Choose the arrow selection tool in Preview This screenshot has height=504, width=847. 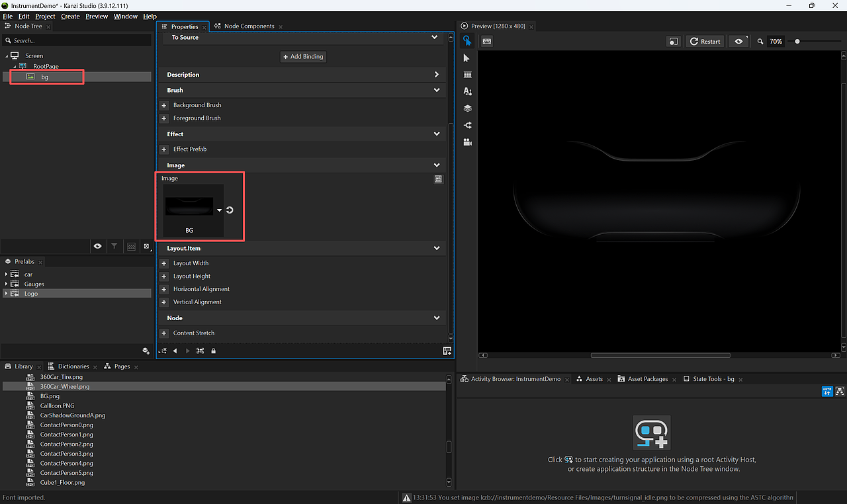[467, 58]
